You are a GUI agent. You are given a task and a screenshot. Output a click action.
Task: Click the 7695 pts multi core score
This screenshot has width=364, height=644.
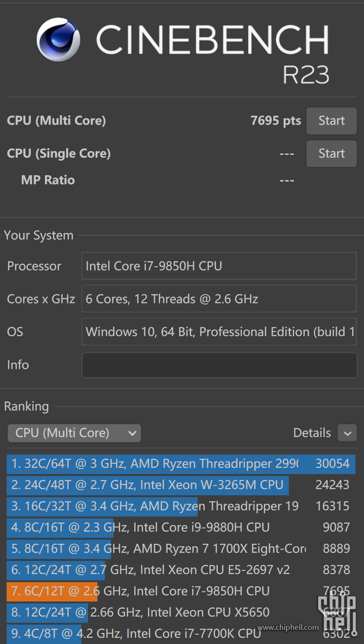(276, 120)
